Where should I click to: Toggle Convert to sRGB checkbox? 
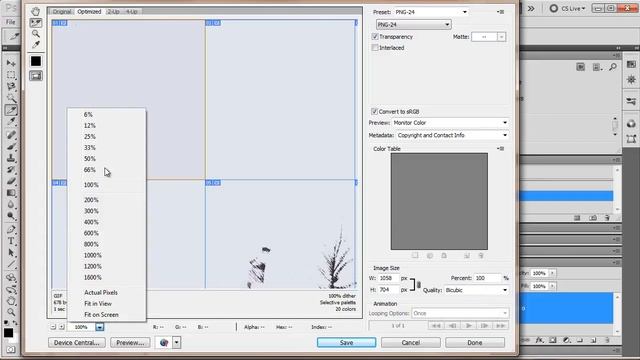(x=374, y=111)
